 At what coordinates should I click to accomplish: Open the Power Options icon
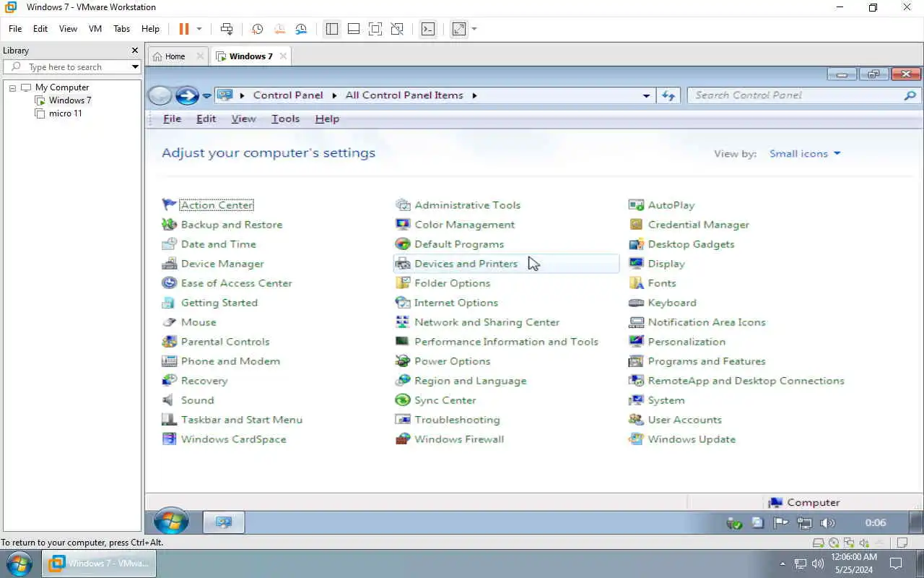[403, 361]
